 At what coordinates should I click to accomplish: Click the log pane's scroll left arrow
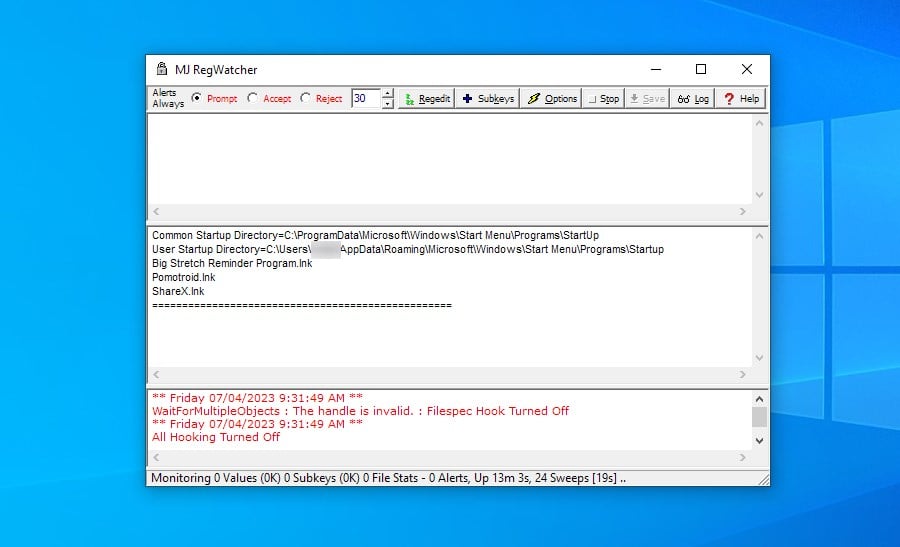click(x=156, y=457)
